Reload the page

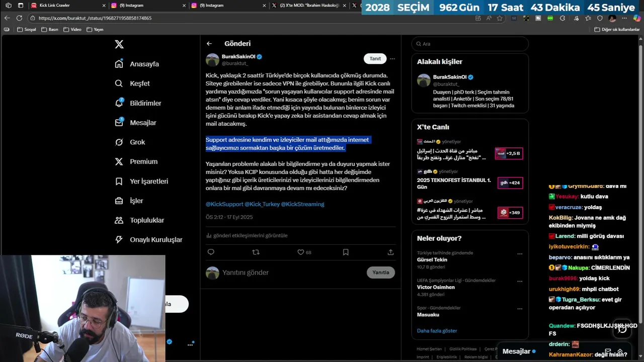(19, 18)
